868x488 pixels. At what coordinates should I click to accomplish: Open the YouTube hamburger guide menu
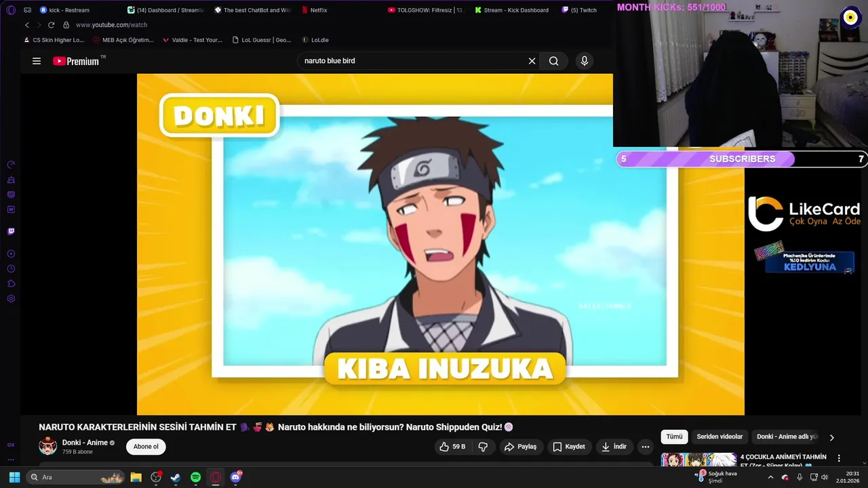pos(37,61)
